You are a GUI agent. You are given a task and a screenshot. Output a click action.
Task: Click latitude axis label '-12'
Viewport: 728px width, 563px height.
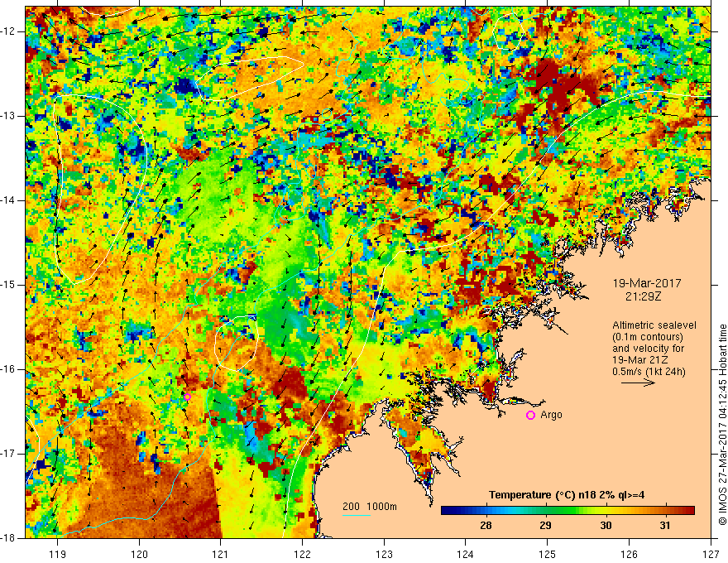pos(9,31)
